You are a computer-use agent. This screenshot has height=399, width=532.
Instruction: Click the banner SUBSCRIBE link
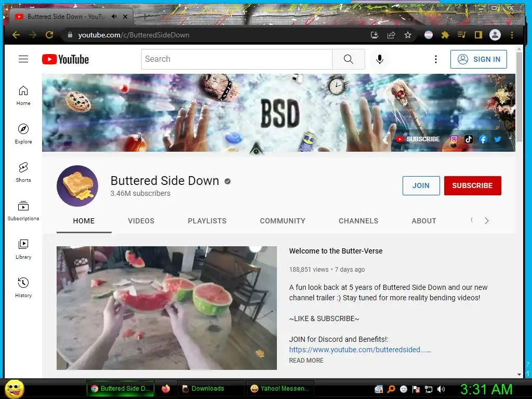(x=418, y=139)
